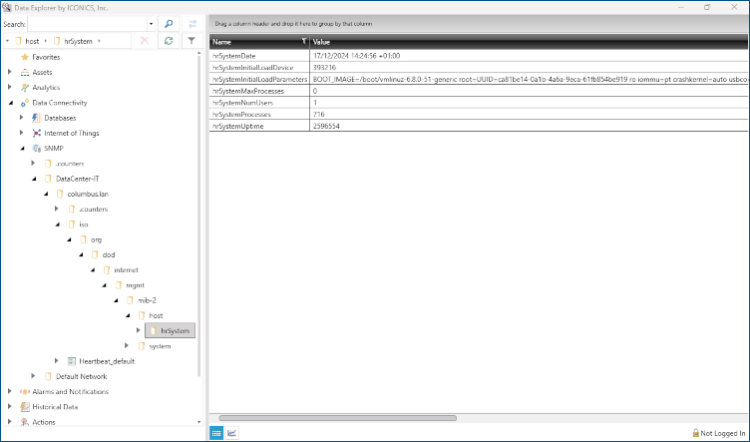The width and height of the screenshot is (750, 442).
Task: Switch to the trend chart view icon
Action: (232, 433)
